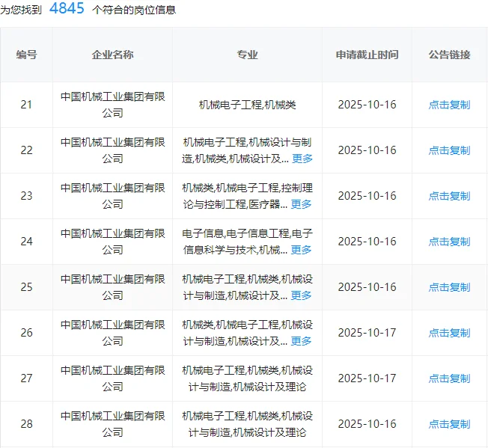Copy the announcement link for row 25
Viewport: 488px width, 448px height.
coord(449,287)
